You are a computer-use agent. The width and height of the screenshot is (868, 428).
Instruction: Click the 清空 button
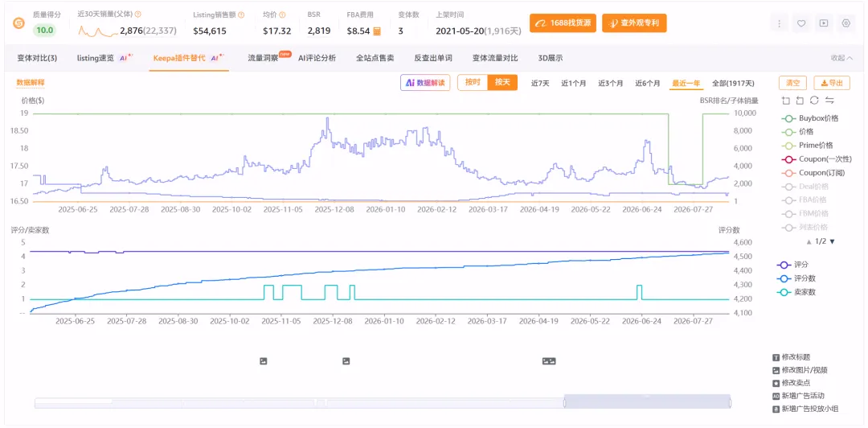click(x=793, y=83)
